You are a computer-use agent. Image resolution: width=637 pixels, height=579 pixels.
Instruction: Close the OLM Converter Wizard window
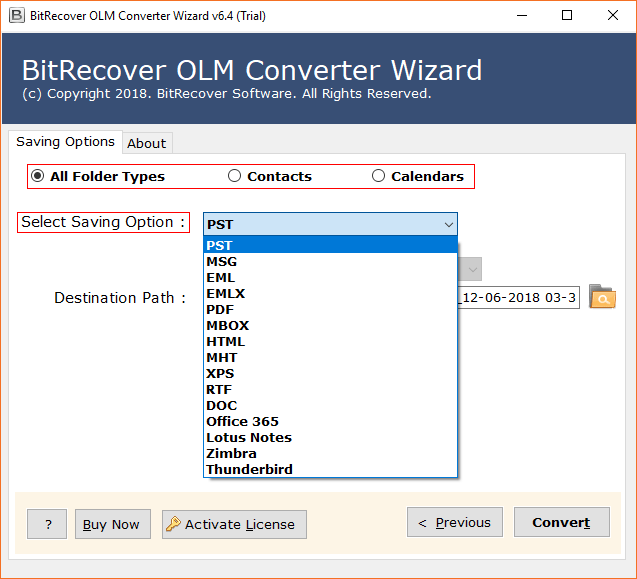(613, 15)
